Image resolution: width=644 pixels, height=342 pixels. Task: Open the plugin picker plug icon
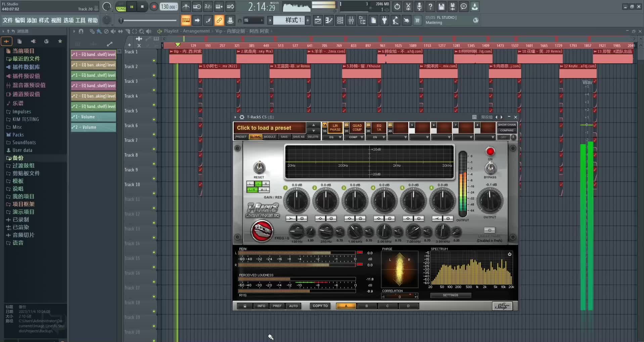pyautogui.click(x=384, y=20)
